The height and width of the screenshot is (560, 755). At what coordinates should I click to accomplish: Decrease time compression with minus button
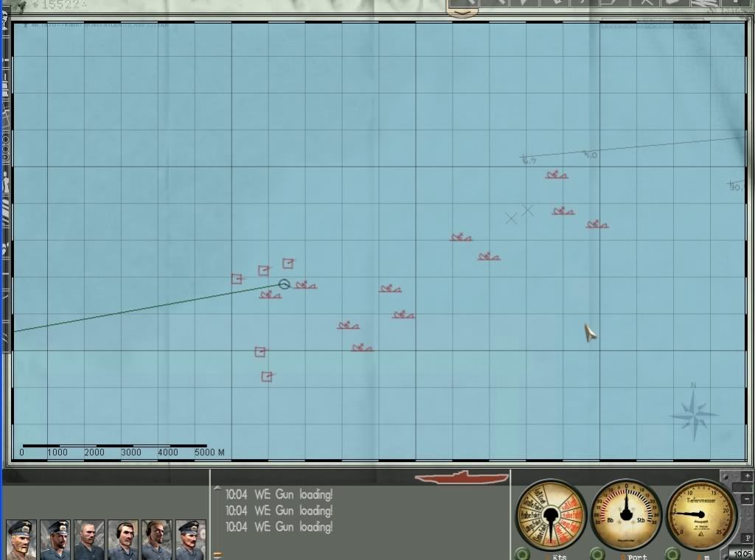click(748, 499)
